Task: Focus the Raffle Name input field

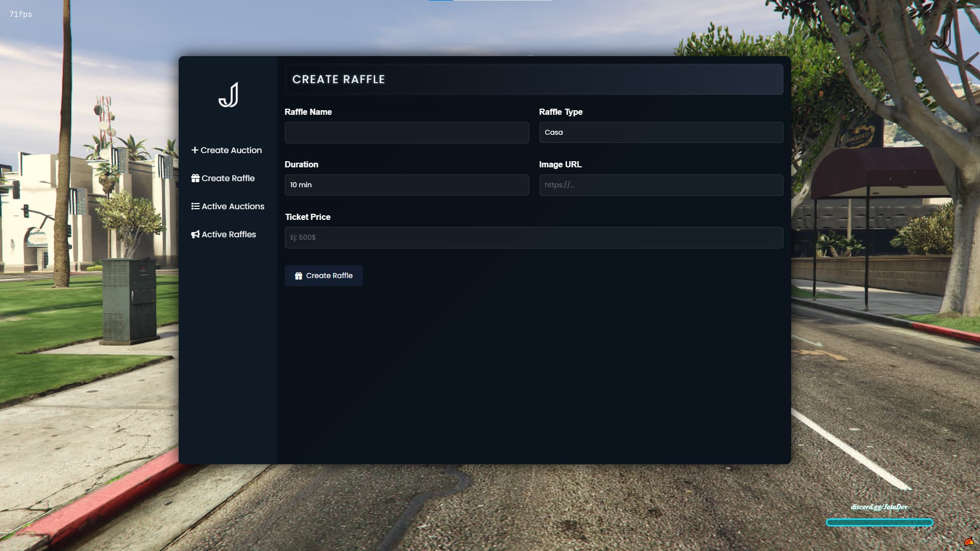Action: pyautogui.click(x=406, y=133)
